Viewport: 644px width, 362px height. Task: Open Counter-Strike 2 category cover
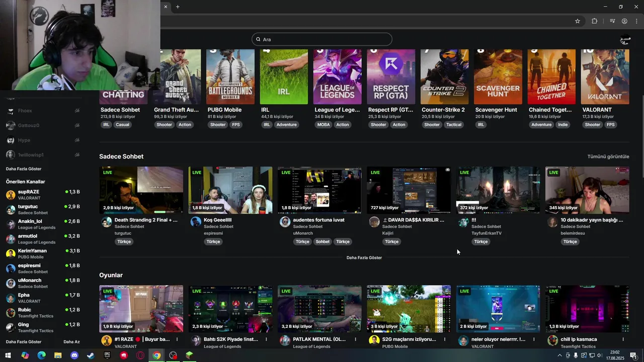point(444,77)
